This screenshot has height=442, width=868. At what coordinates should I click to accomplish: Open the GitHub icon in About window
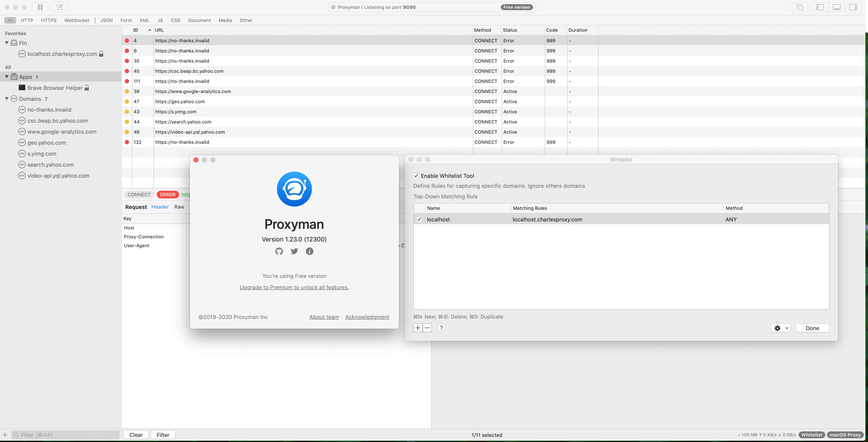tap(279, 251)
